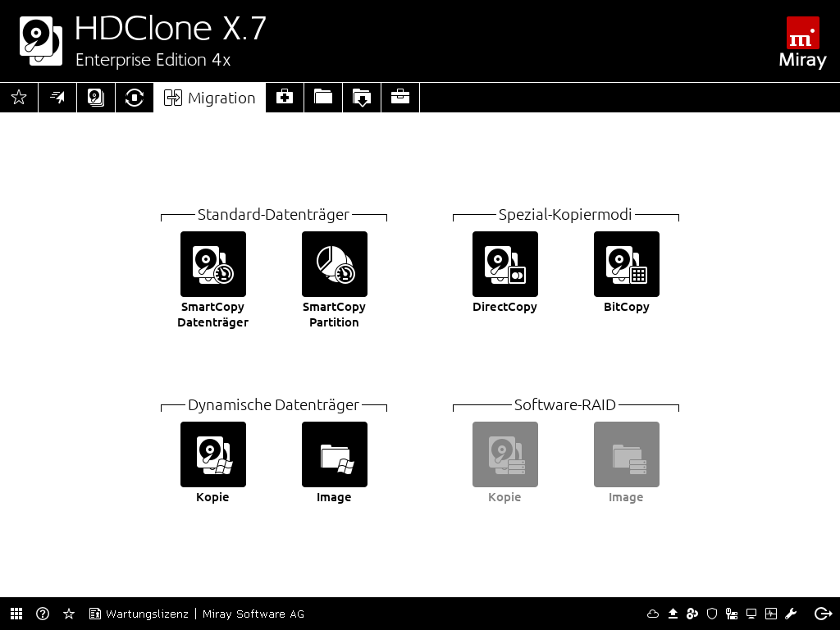The width and height of the screenshot is (840, 630).
Task: Open Image under Dynamische Datenträger
Action: pyautogui.click(x=335, y=454)
